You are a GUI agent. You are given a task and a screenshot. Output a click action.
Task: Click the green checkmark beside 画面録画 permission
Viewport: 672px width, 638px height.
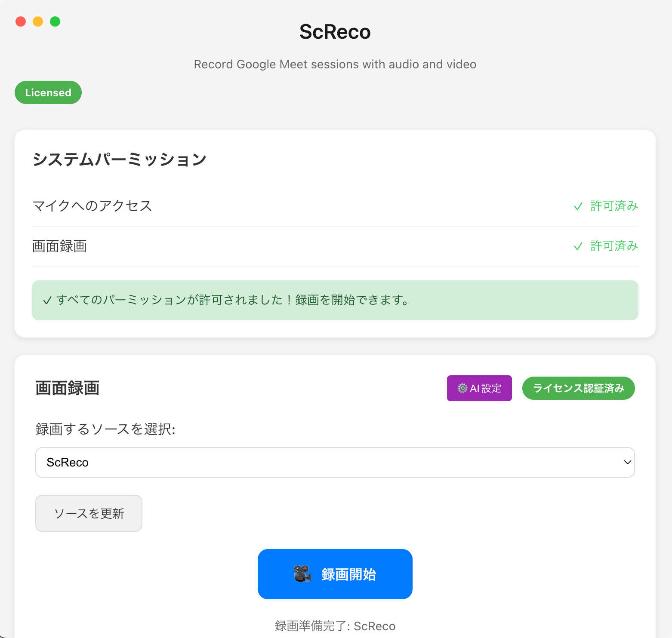point(578,246)
